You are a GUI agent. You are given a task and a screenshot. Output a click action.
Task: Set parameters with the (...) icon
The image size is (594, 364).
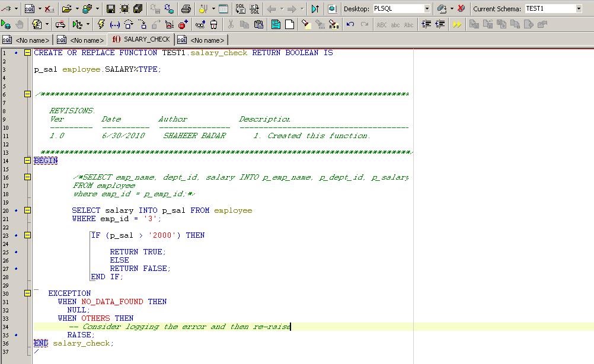point(115,25)
